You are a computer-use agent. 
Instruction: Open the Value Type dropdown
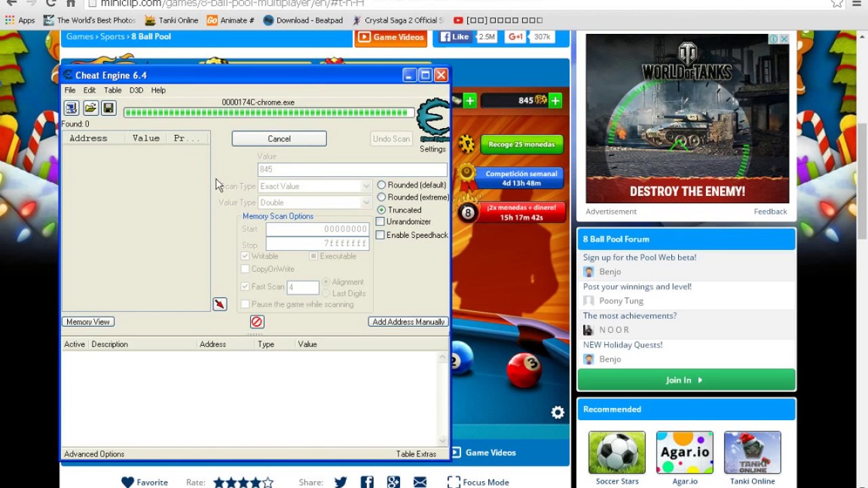click(315, 203)
